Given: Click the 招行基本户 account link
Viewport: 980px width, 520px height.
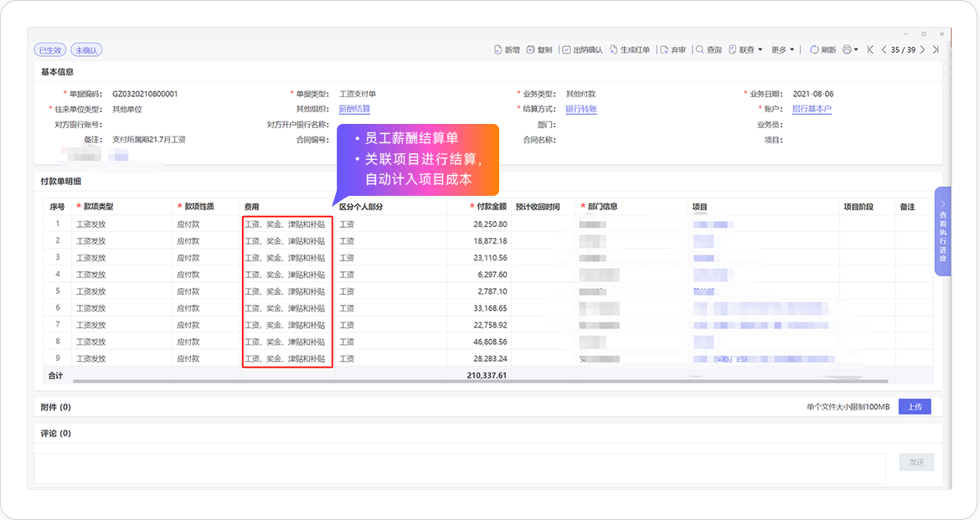Looking at the screenshot, I should pyautogui.click(x=812, y=109).
